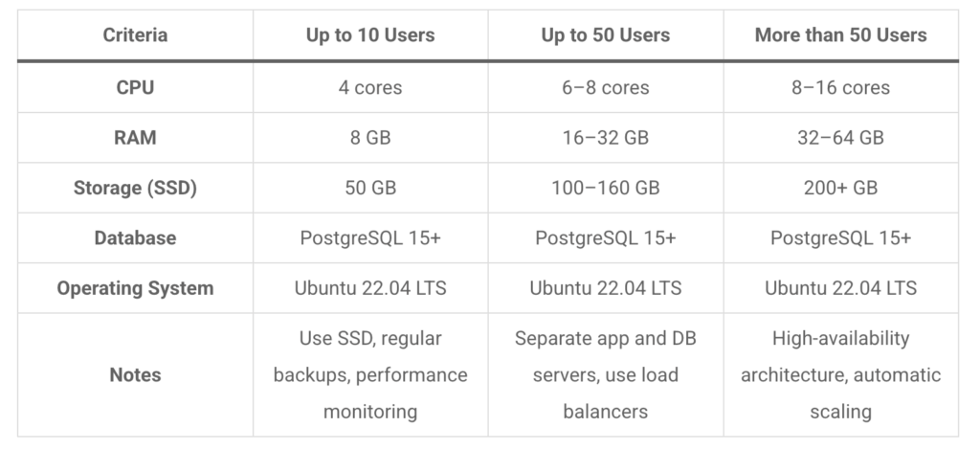Screen dimensions: 980x450
Task: Select the 16–32 GB RAM cell
Action: click(x=606, y=138)
